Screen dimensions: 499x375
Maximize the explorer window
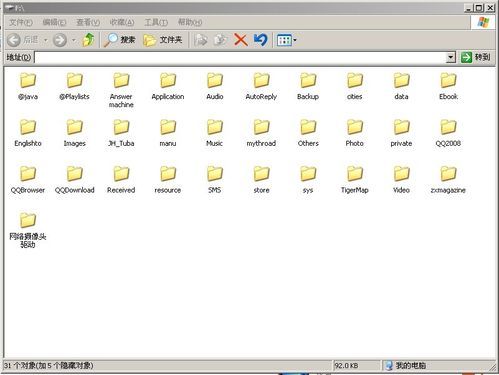coord(479,8)
